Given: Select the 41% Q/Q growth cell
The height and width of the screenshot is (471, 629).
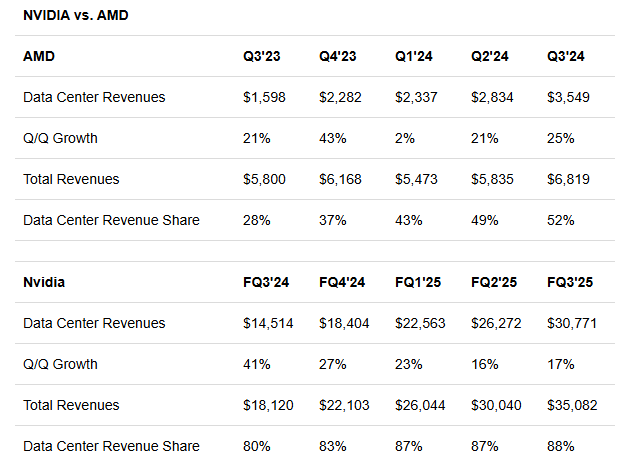Looking at the screenshot, I should 256,364.
